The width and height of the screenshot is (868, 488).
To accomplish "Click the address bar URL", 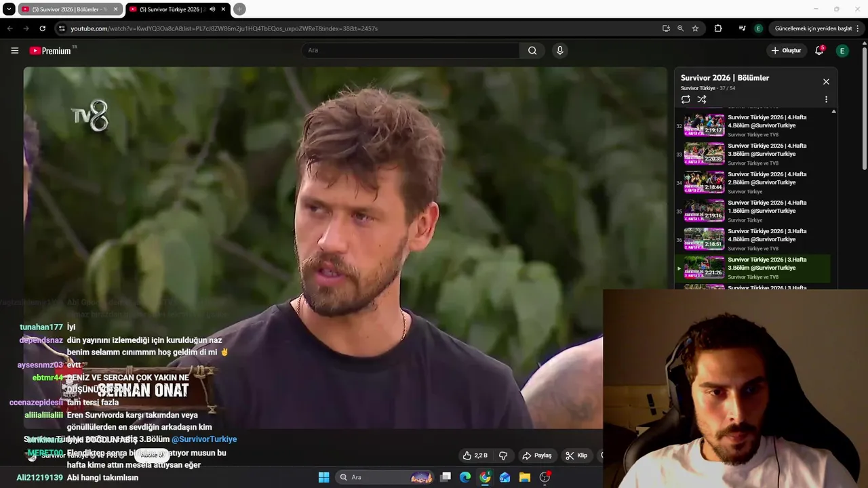I will click(x=224, y=28).
